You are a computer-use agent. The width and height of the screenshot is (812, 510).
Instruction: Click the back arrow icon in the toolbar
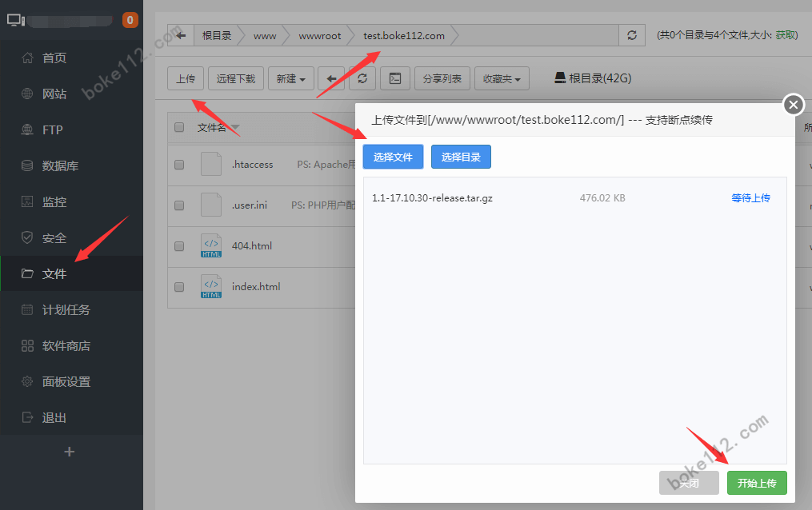(333, 78)
